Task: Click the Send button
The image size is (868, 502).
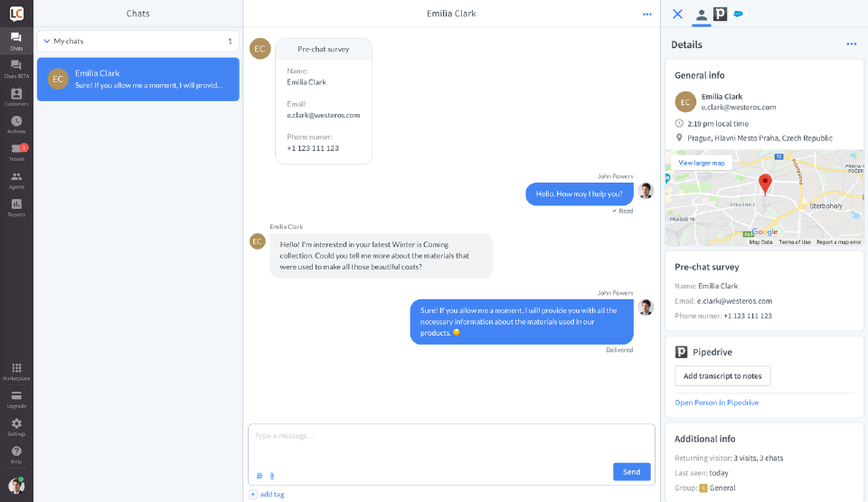Action: click(x=631, y=471)
